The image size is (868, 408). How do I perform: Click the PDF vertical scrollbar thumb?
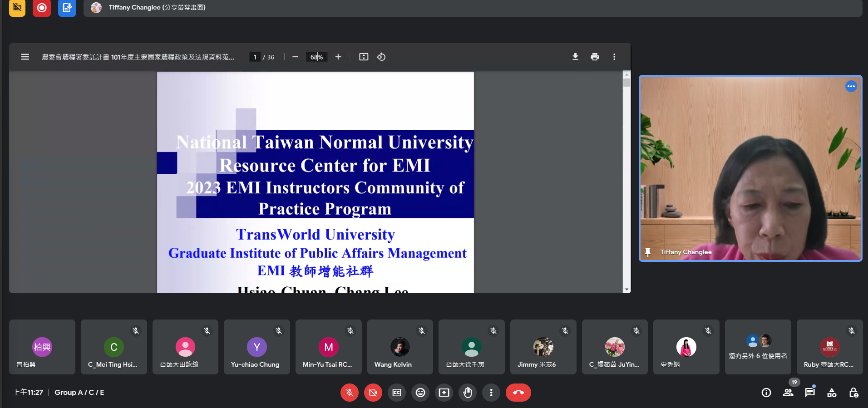pos(627,83)
